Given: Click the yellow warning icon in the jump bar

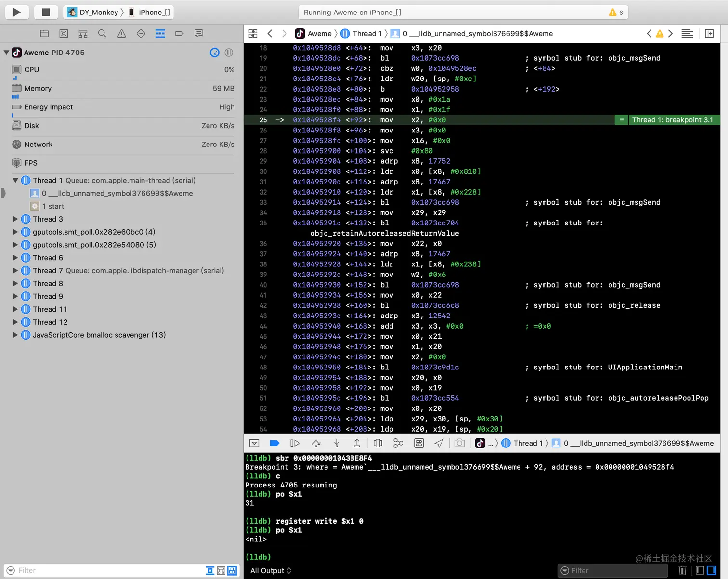Looking at the screenshot, I should pos(660,33).
